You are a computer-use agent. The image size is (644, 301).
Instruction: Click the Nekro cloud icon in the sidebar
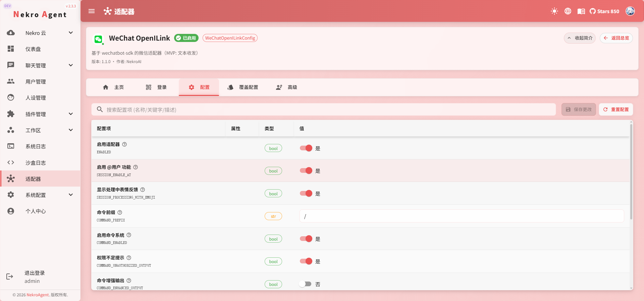pos(11,33)
